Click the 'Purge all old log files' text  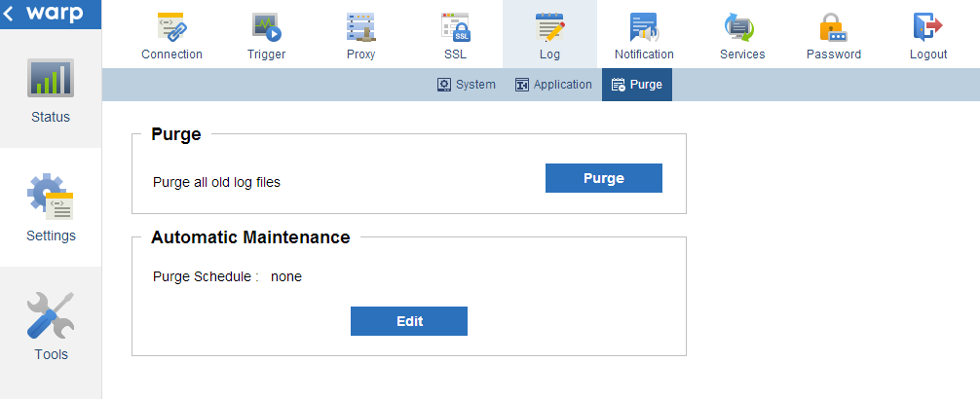coord(217,182)
